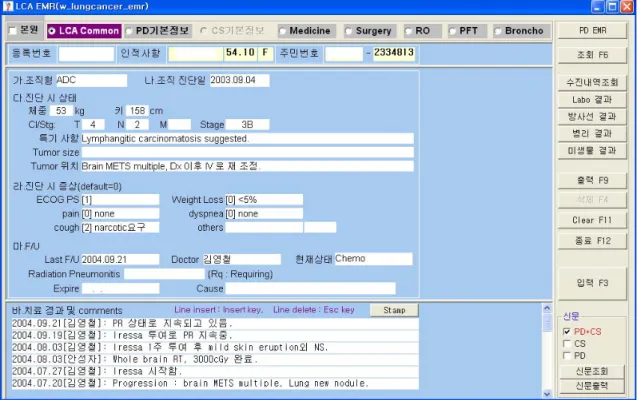639x400 pixels.
Task: Click the first others input field
Action: (264, 227)
